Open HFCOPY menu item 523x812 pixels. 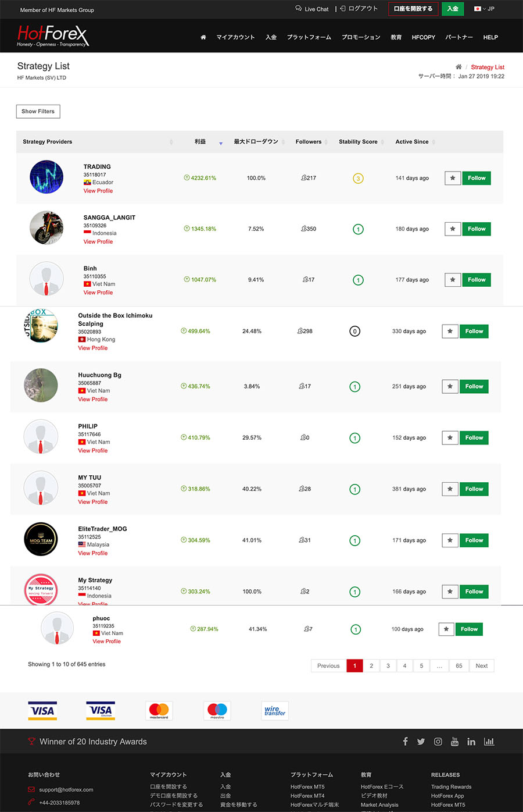click(424, 37)
